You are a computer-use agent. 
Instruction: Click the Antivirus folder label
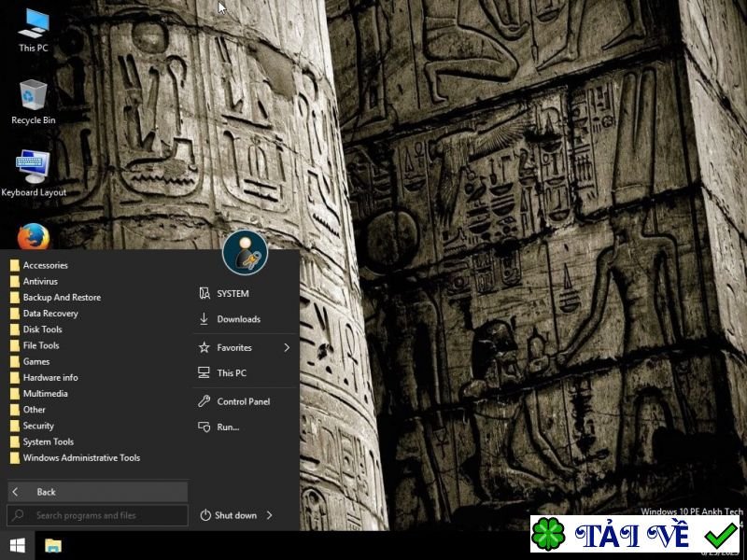pyautogui.click(x=40, y=282)
